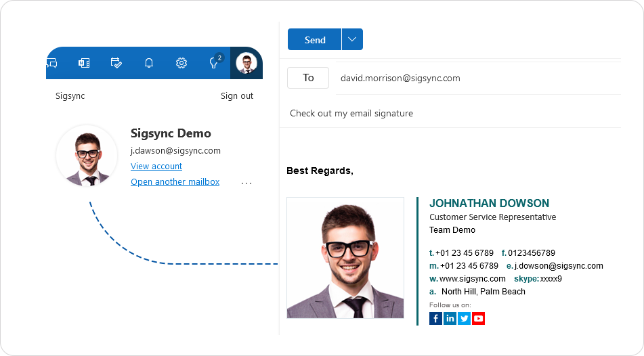Open the My Day calendar icon

[116, 63]
